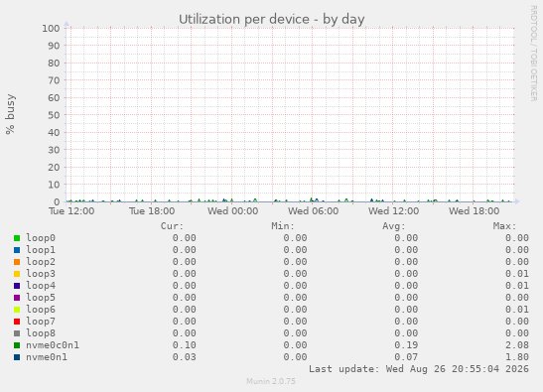543x392 pixels.
Task: Click the loop7 red color swatch
Action: (17, 322)
